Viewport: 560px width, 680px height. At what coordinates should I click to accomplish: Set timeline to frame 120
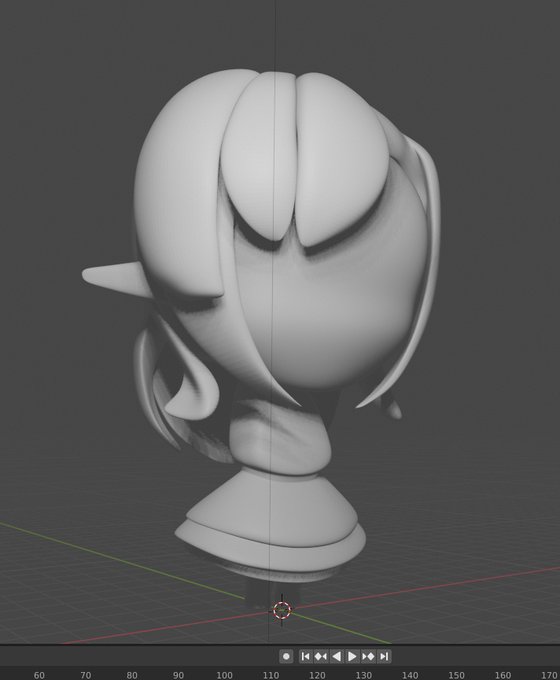click(x=317, y=675)
